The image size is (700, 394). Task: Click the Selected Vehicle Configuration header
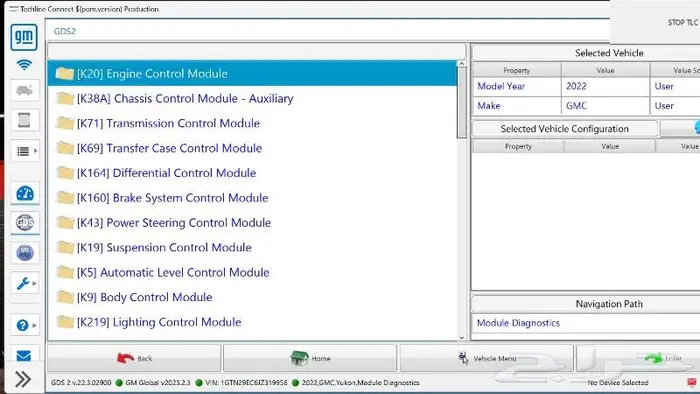click(x=565, y=129)
